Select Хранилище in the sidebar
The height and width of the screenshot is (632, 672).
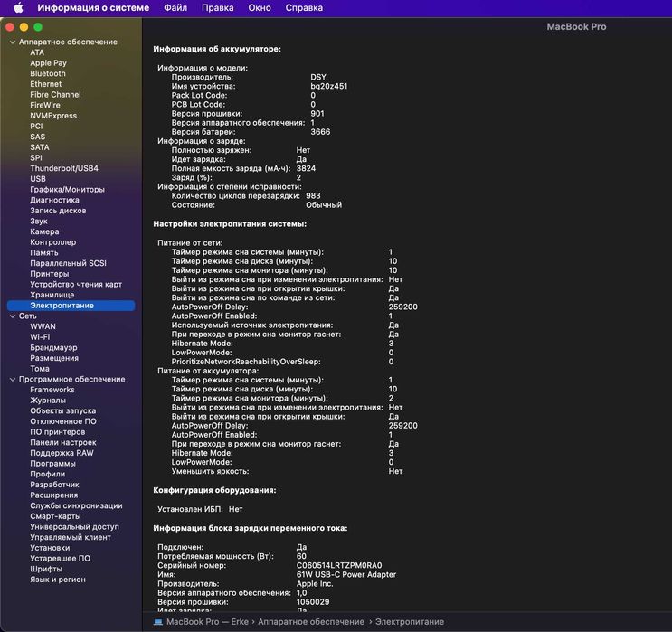(x=52, y=295)
